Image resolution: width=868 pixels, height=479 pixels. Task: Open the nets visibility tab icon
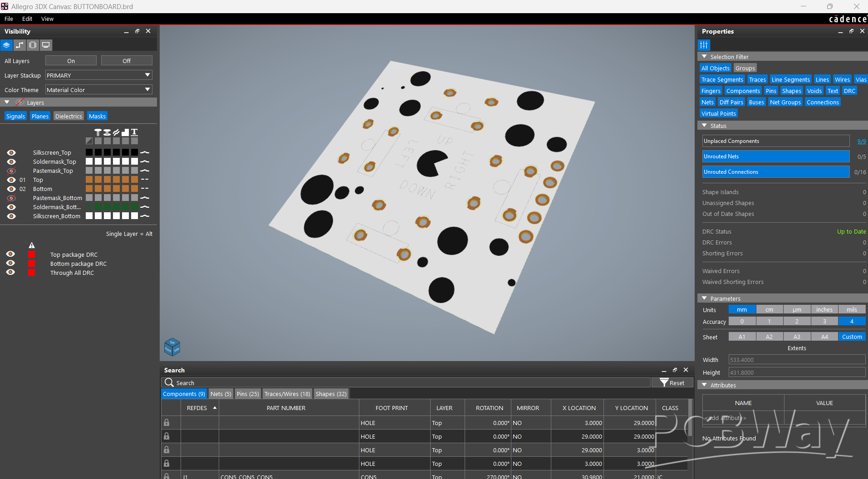20,45
